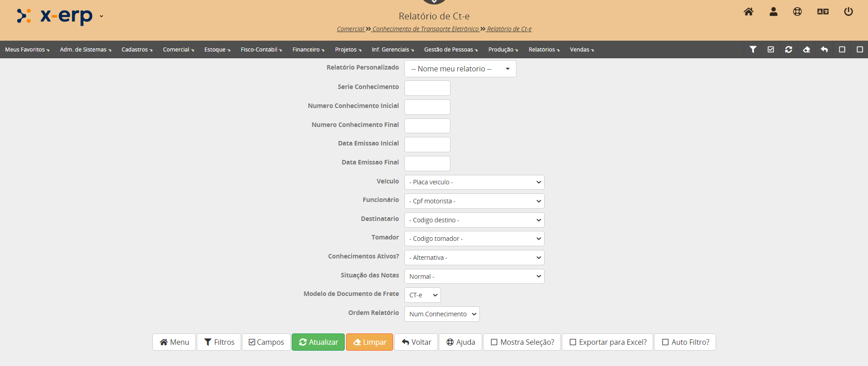Image resolution: width=868 pixels, height=366 pixels.
Task: Open the Financeiro menu
Action: tap(308, 50)
